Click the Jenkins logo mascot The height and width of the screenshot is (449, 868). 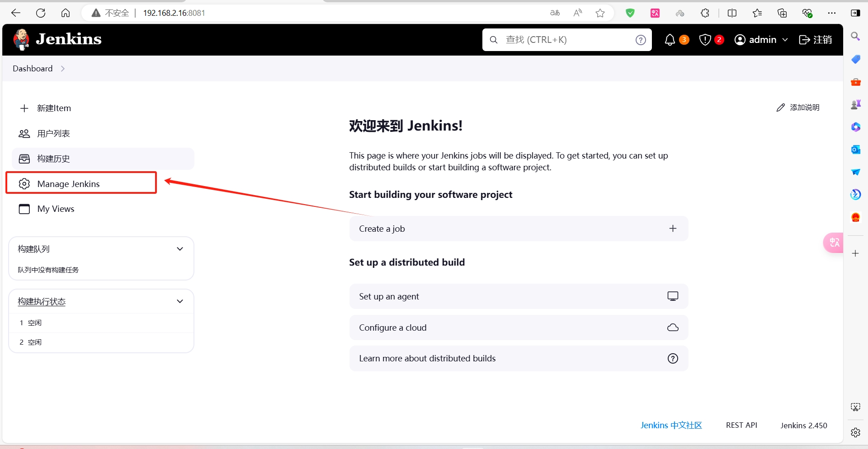click(21, 39)
